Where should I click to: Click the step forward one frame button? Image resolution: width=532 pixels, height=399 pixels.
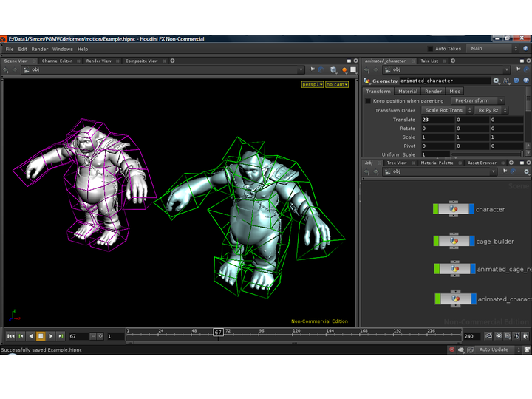pos(61,336)
